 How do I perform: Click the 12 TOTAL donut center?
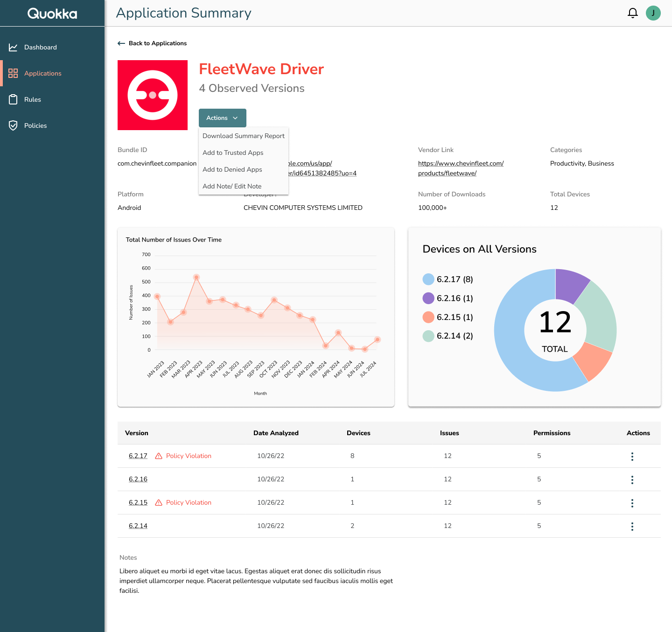(555, 330)
